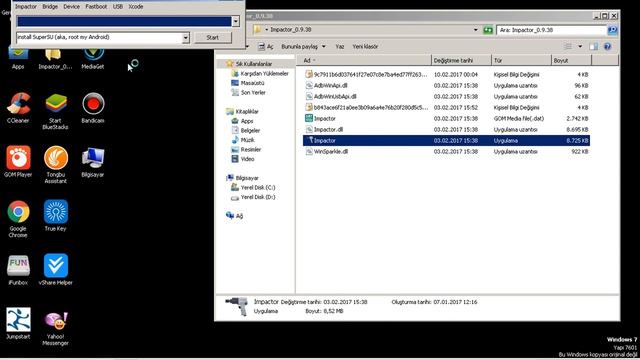Viewport: 640px width, 360px height.
Task: Launch Google Chrome from desktop
Action: pos(18,219)
